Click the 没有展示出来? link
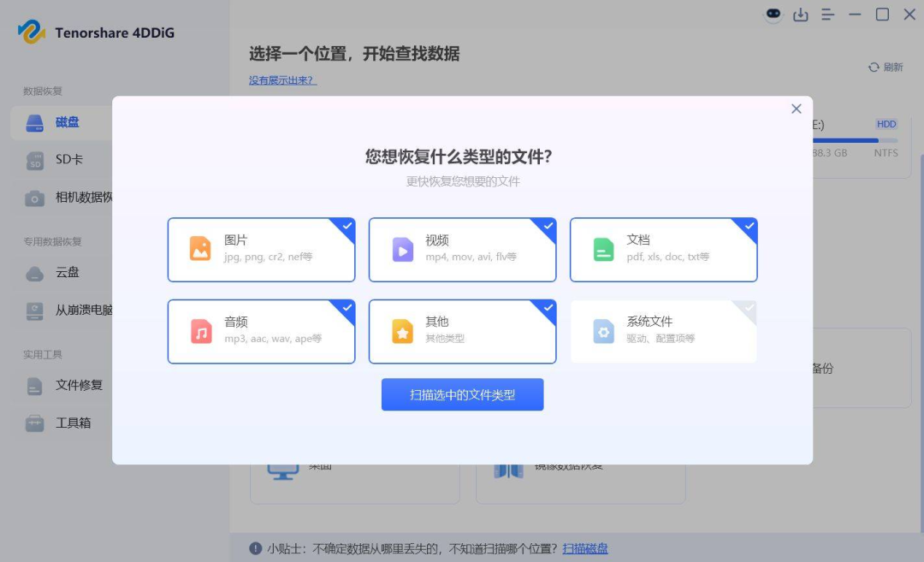Viewport: 924px width, 562px height. click(282, 80)
